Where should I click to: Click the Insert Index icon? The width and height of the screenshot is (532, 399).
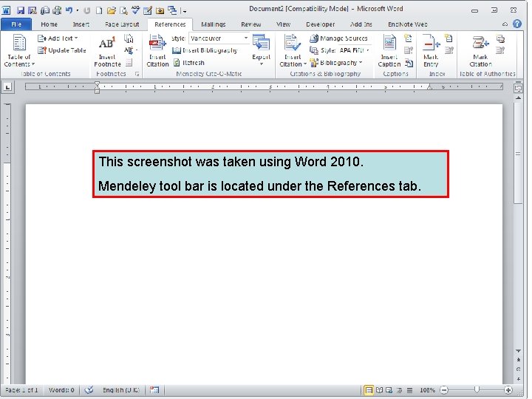(449, 38)
